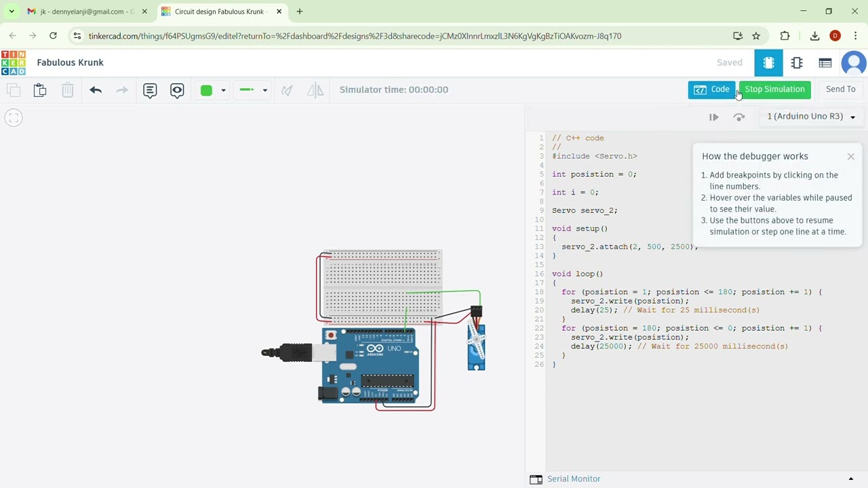This screenshot has width=868, height=488.
Task: Toggle breakpoint on line number 13
Action: coord(539,247)
